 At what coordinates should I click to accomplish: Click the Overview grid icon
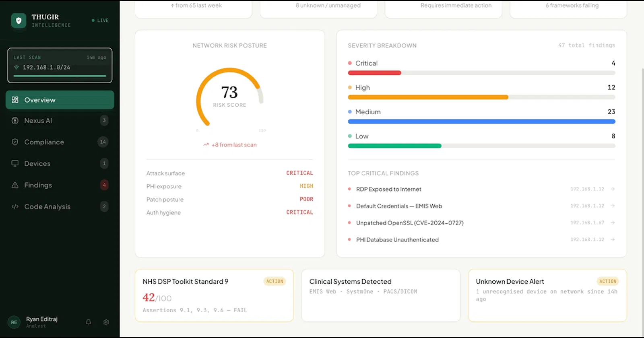point(15,100)
